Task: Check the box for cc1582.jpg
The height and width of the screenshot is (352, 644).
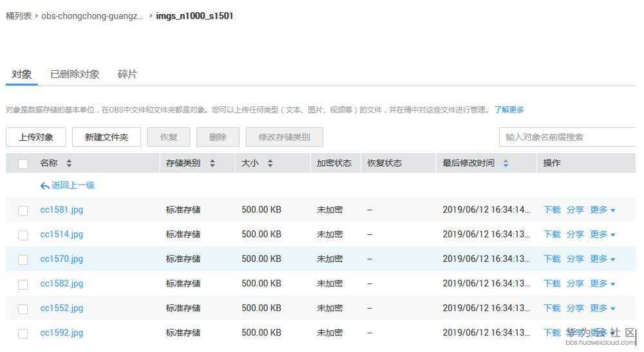Action: point(23,284)
